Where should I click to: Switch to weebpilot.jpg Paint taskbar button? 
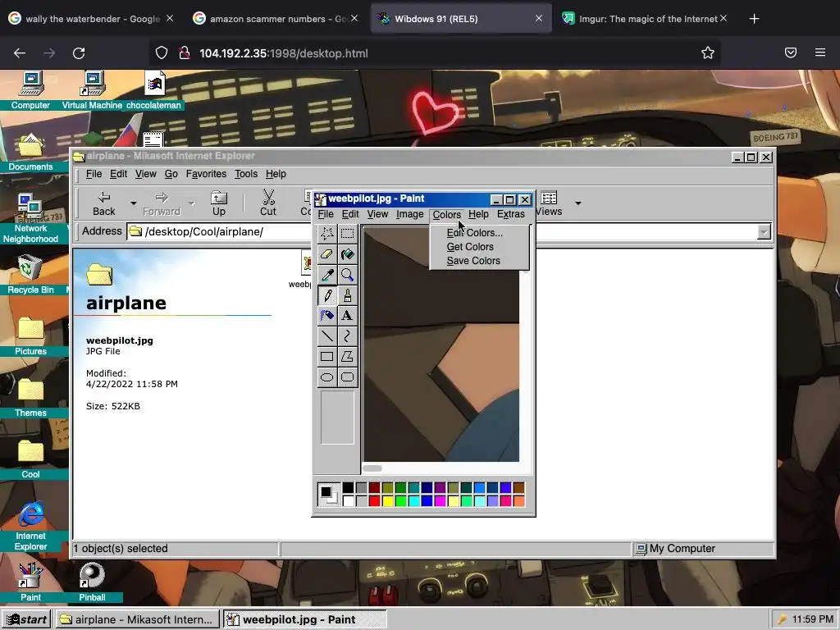[304, 619]
